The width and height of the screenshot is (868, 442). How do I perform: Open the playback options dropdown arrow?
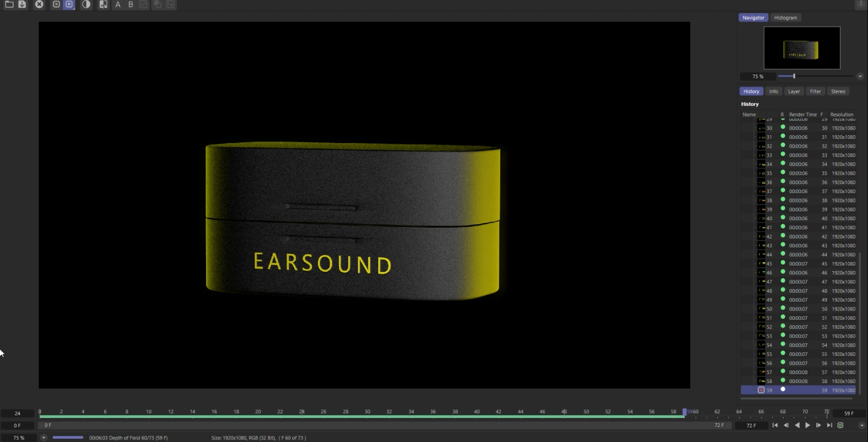tap(862, 426)
